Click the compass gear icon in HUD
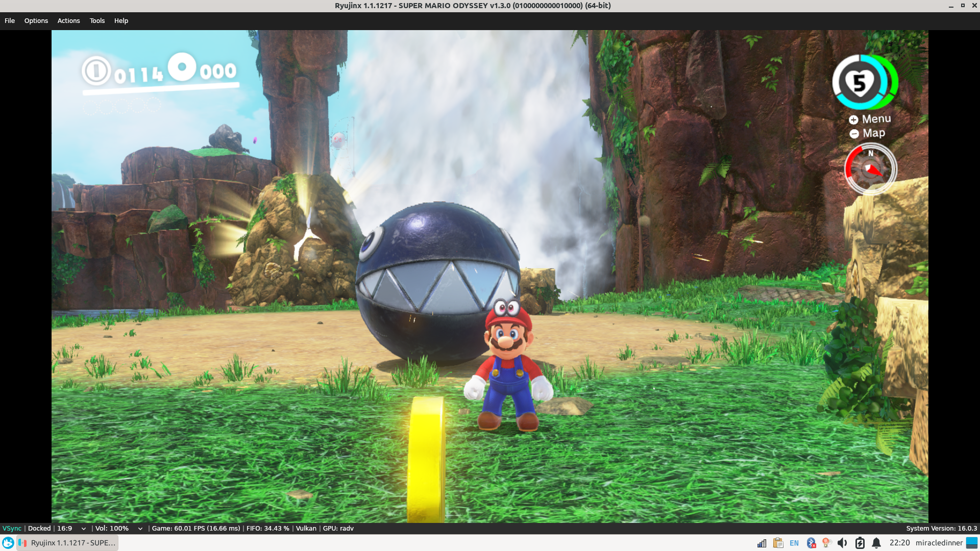The image size is (980, 551). [x=870, y=169]
